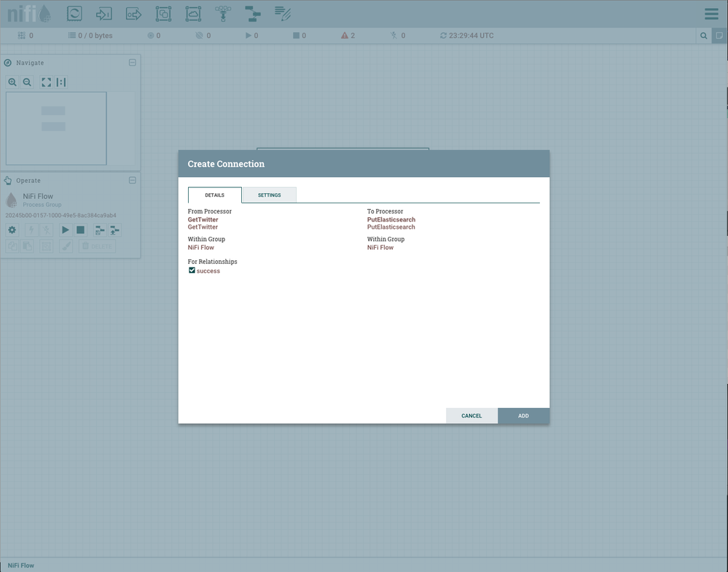Click the success relationship label
The width and height of the screenshot is (728, 572).
208,270
